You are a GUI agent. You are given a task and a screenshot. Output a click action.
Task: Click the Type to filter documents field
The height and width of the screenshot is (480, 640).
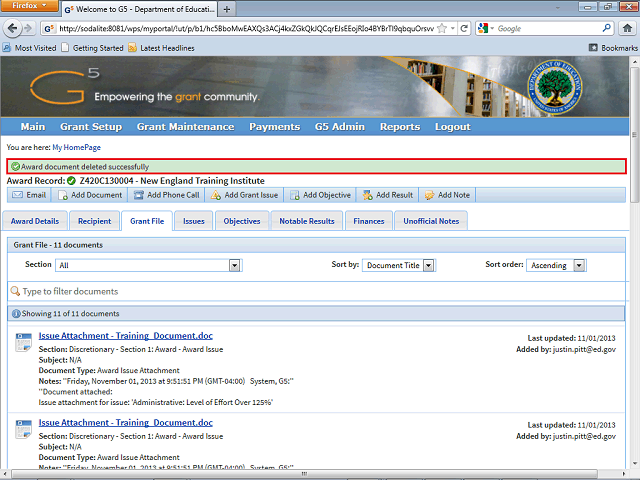(316, 291)
